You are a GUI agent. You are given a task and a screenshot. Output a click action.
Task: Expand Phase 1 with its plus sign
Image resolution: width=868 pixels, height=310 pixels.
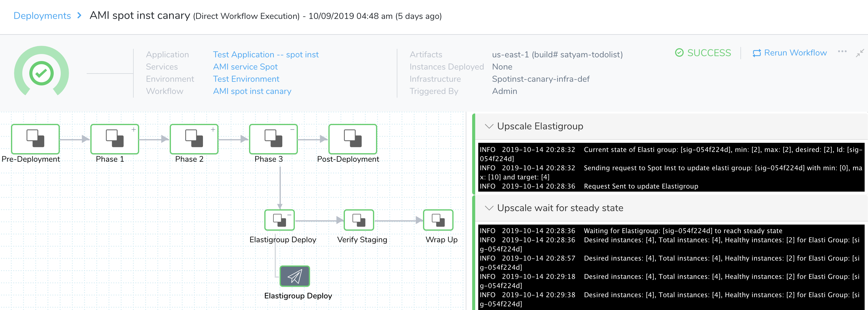134,129
